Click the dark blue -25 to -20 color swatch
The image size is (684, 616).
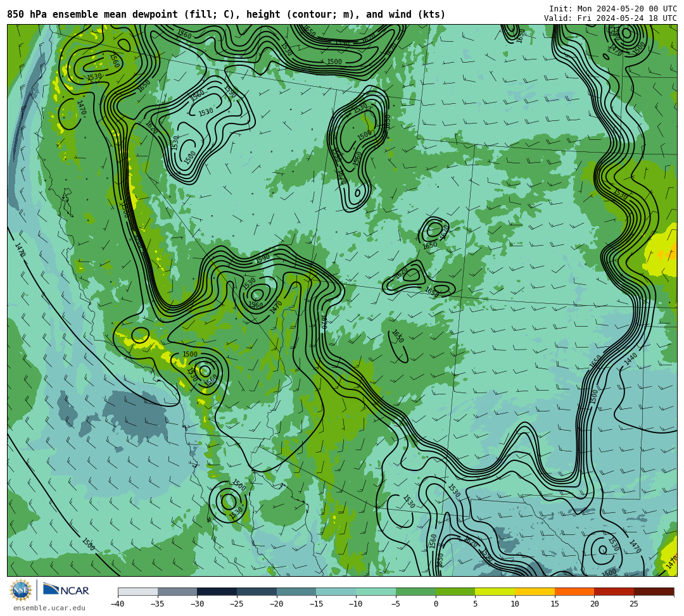tap(257, 591)
